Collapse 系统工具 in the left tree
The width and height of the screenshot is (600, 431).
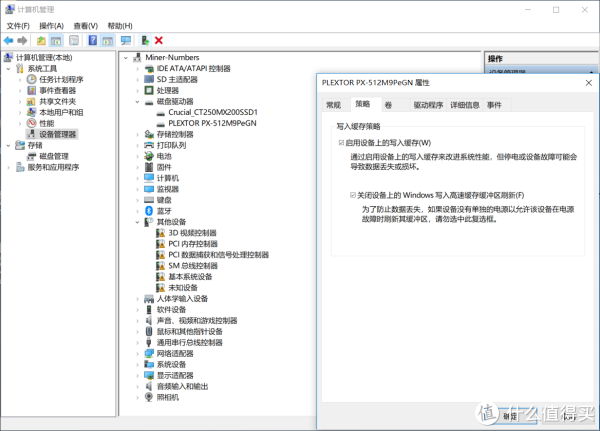(x=8, y=69)
